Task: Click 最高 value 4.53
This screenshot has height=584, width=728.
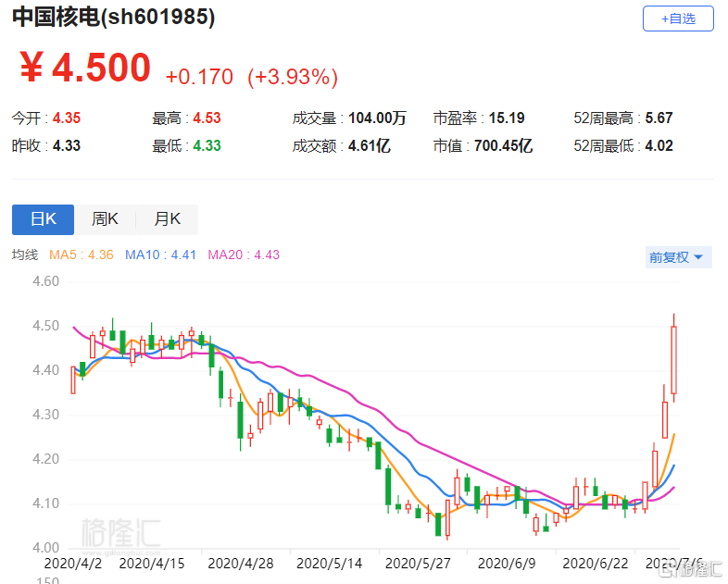Action: [207, 118]
